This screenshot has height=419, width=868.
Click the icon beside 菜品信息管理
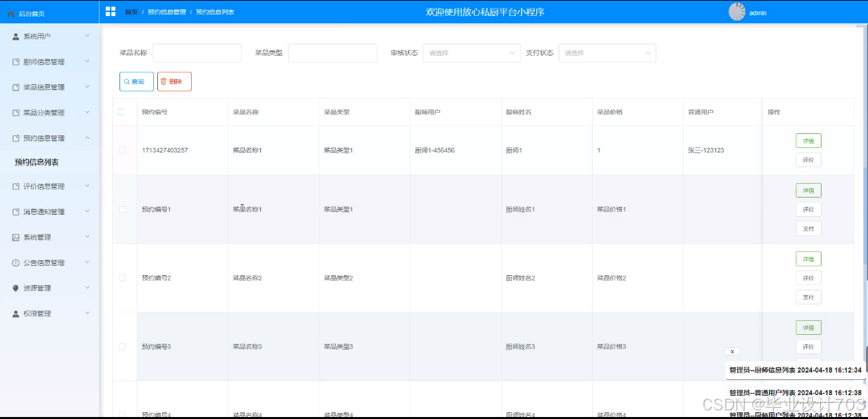16,87
